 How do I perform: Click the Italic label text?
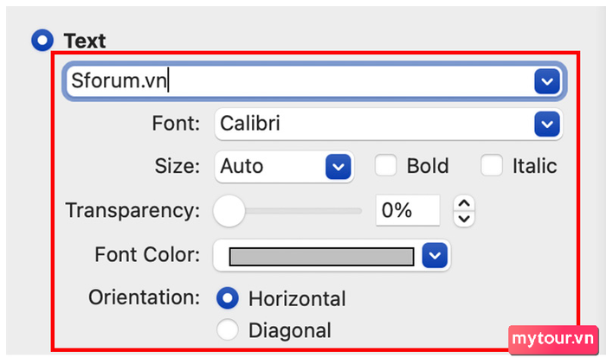tap(534, 166)
